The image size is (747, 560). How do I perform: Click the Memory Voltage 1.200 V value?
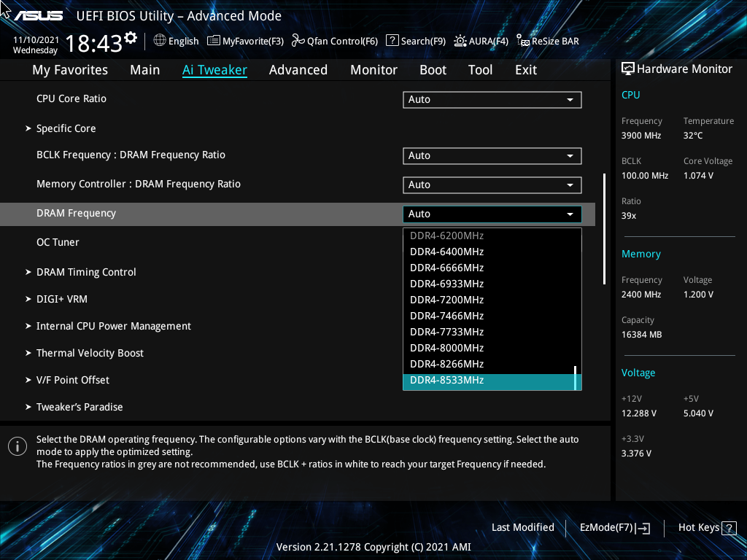(698, 295)
